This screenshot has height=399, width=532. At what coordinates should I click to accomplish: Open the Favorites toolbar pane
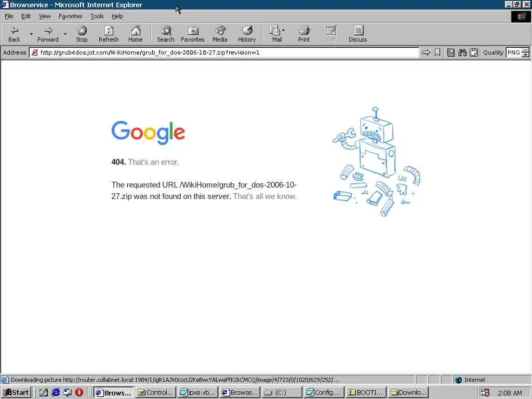[192, 34]
